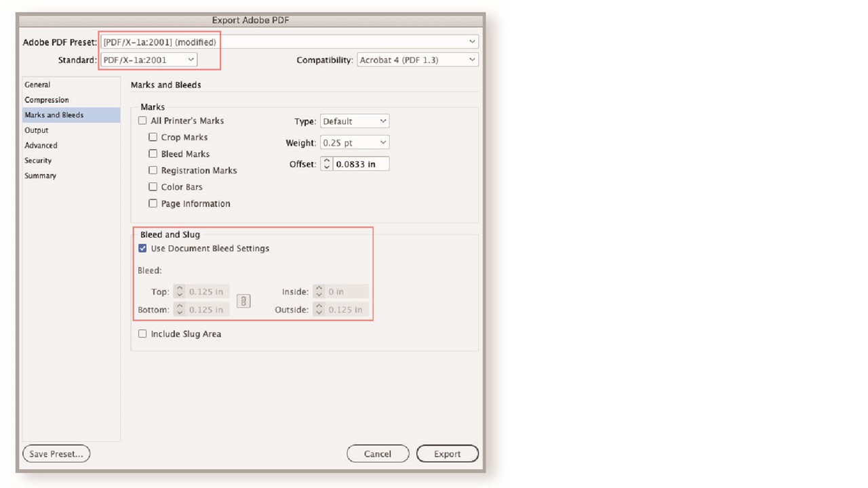Open the marks Type dropdown
The height and width of the screenshot is (488, 868).
point(354,121)
